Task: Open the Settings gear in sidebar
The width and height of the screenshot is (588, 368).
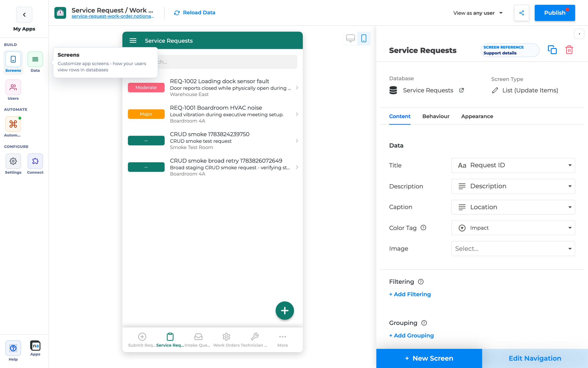Action: pos(13,161)
